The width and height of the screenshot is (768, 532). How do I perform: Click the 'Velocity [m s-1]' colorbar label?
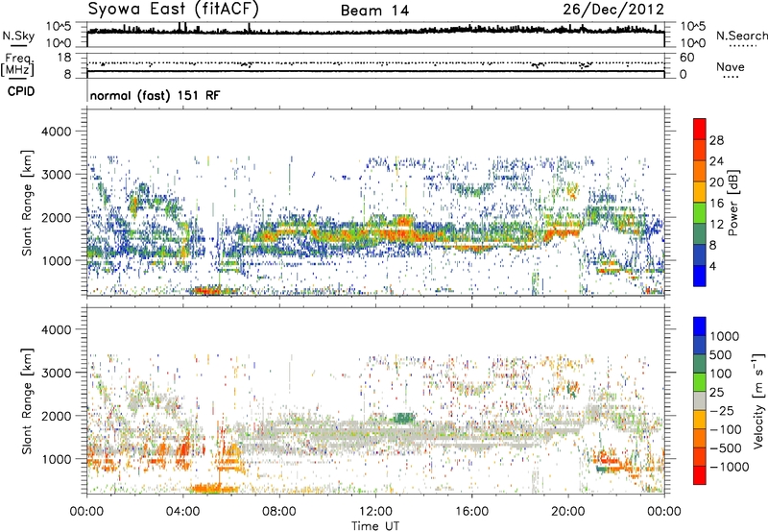pos(758,399)
